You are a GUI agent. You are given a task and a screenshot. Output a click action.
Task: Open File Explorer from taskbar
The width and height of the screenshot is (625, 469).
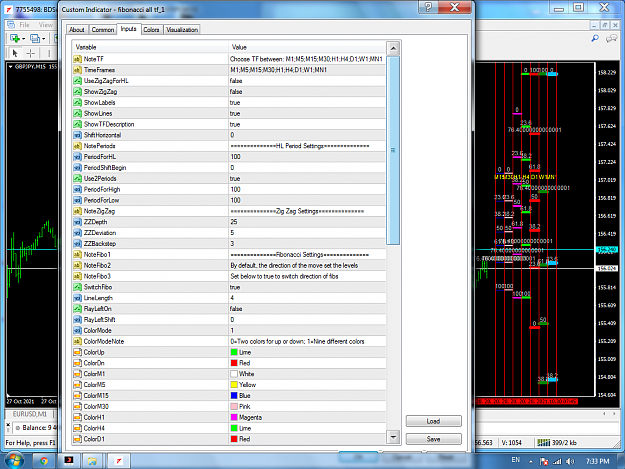click(92, 461)
